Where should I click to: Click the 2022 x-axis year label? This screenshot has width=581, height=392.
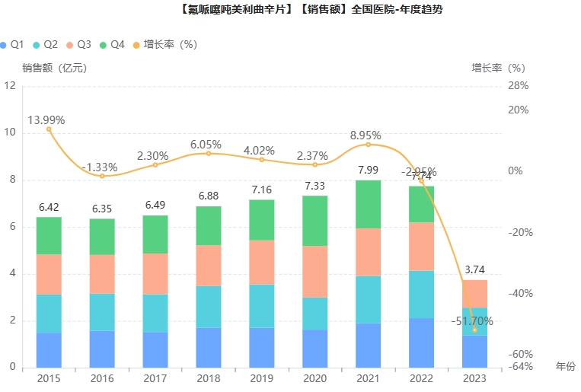click(x=421, y=378)
